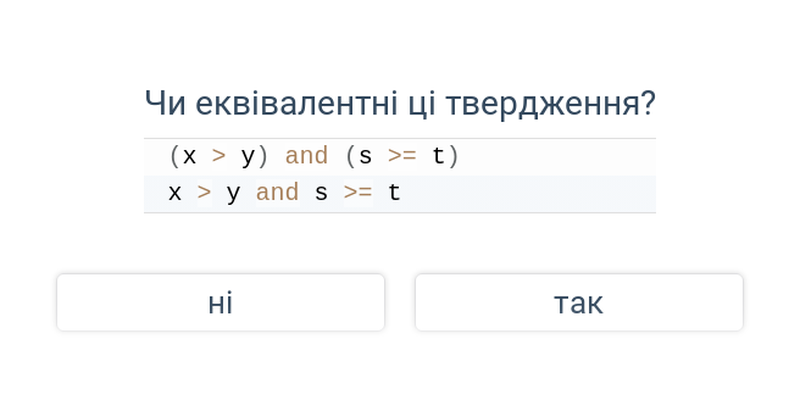Click the heading 'Чи еквівалентні ці твердження?'

coord(399,104)
